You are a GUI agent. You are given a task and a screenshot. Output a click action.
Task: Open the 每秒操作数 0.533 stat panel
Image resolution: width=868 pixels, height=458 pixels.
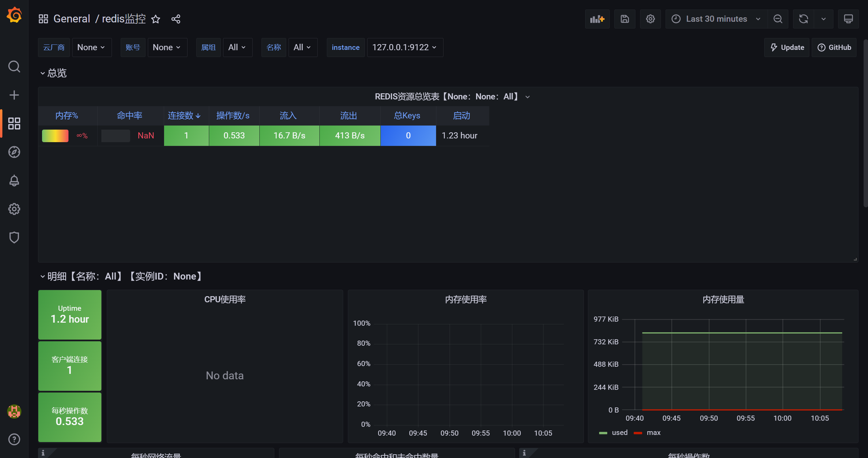[x=70, y=417]
